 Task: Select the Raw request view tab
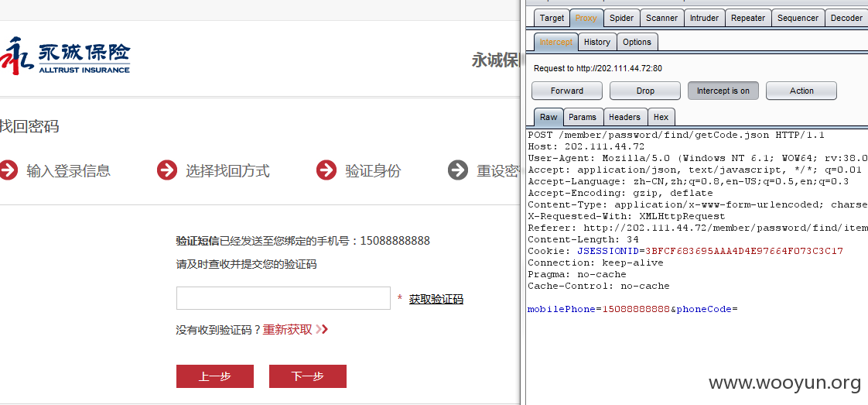548,117
